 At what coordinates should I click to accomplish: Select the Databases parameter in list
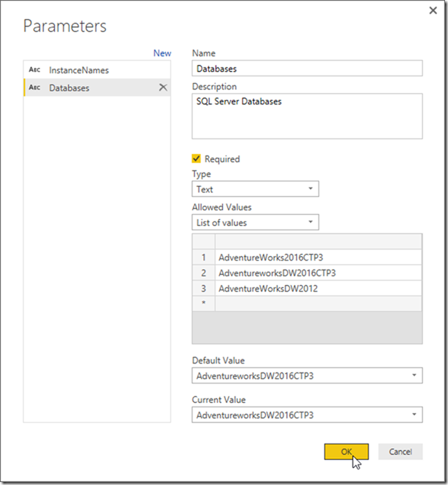tap(97, 87)
